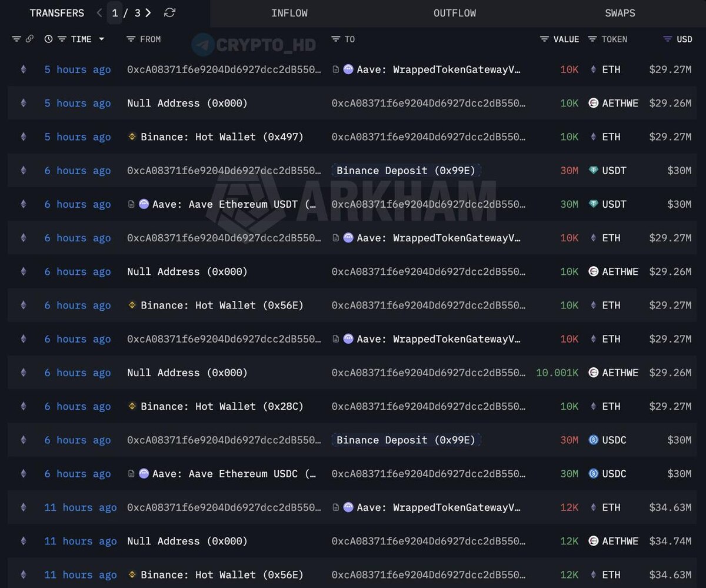Image resolution: width=706 pixels, height=588 pixels.
Task: Click 30M value in USDC Binance Deposit row
Action: click(x=570, y=440)
